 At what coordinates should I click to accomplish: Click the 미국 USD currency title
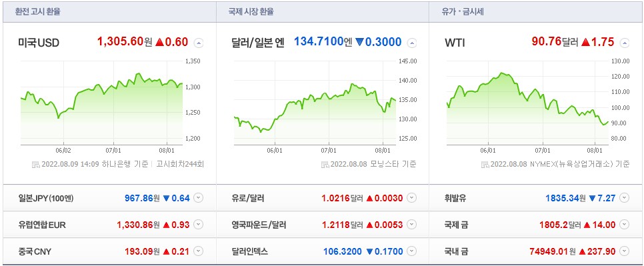(x=39, y=42)
